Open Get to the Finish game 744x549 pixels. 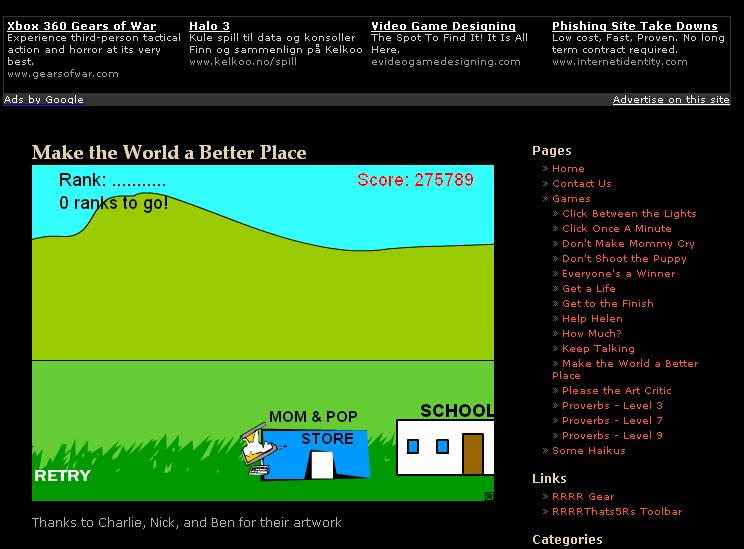pos(608,304)
